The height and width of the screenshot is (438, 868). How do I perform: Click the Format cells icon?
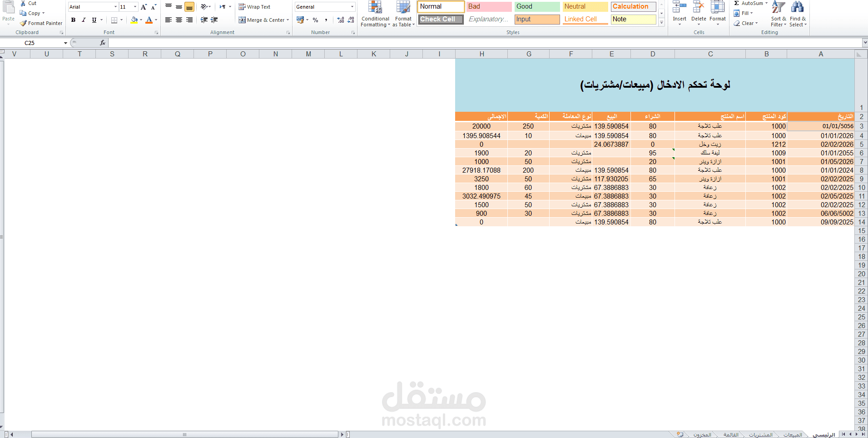coord(718,7)
